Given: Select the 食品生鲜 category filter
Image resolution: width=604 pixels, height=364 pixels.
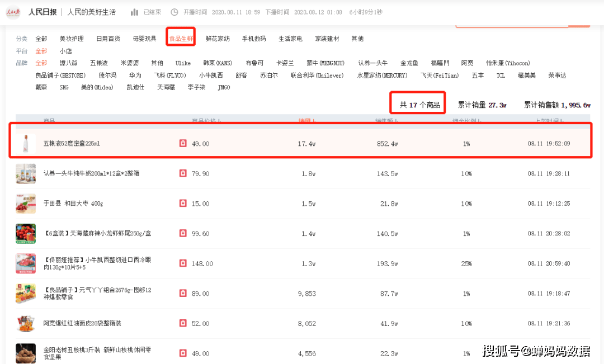Looking at the screenshot, I should [x=181, y=39].
